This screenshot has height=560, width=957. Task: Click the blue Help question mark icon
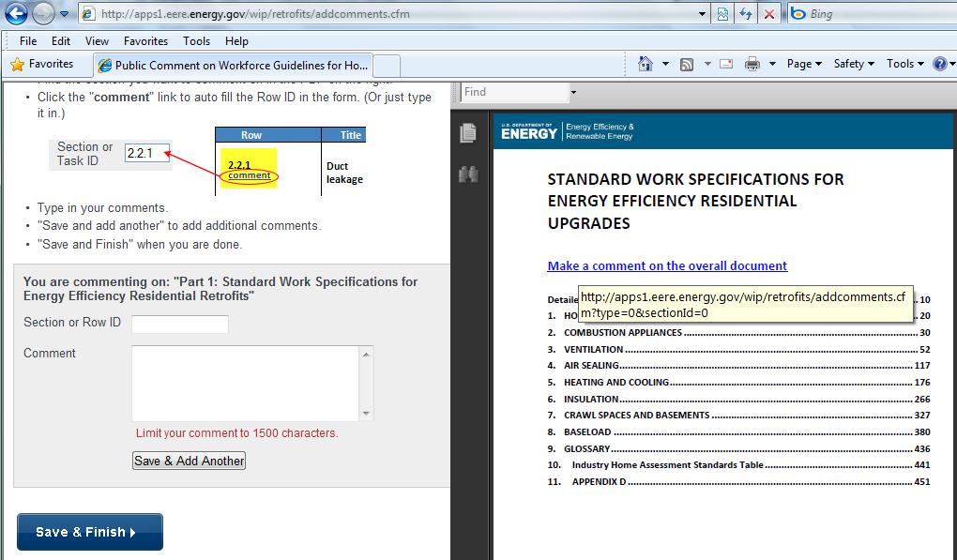point(940,64)
